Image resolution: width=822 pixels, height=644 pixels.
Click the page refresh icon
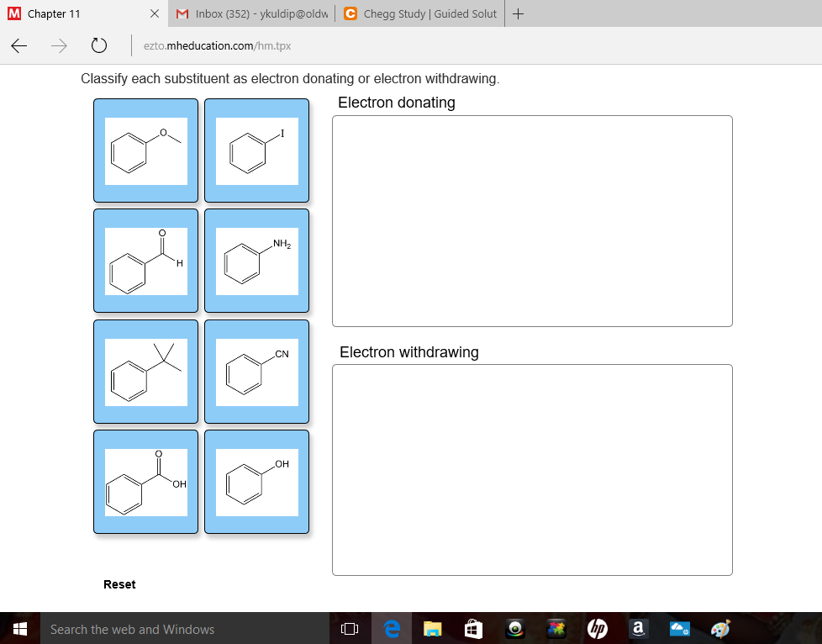click(x=98, y=46)
